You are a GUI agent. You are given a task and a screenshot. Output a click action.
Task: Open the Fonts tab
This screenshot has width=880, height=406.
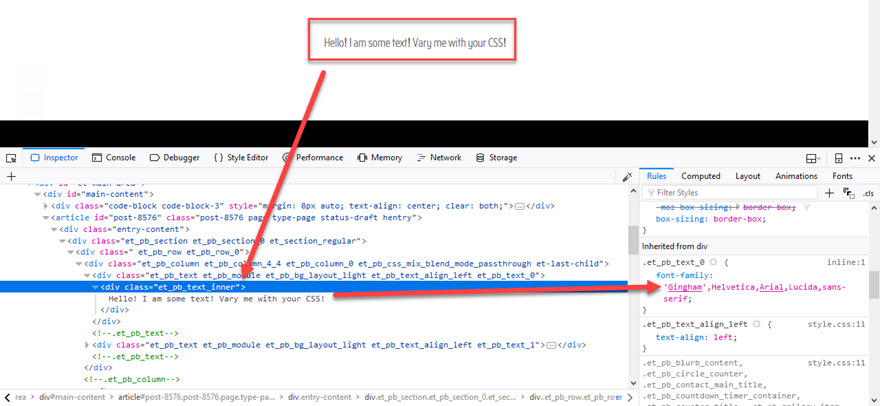pyautogui.click(x=842, y=176)
